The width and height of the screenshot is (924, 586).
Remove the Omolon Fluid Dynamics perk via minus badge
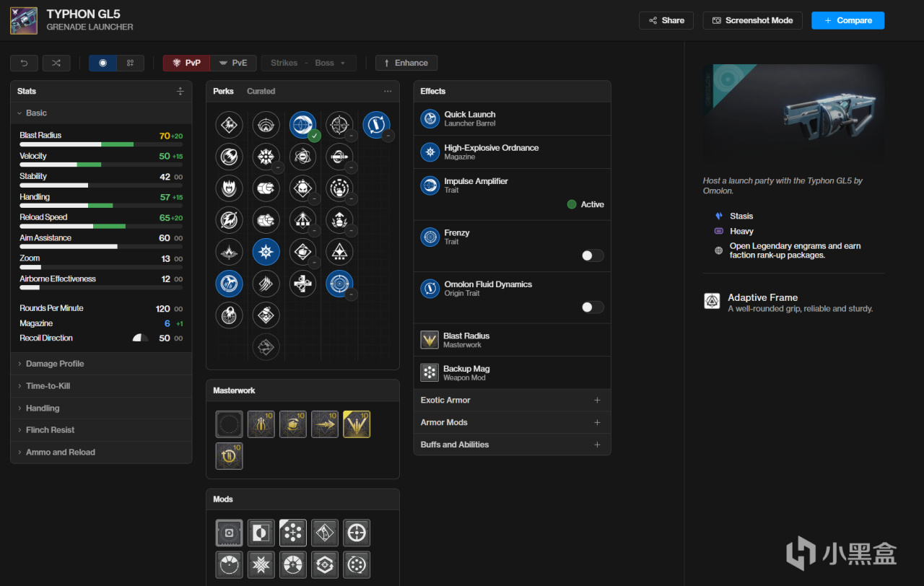point(388,136)
